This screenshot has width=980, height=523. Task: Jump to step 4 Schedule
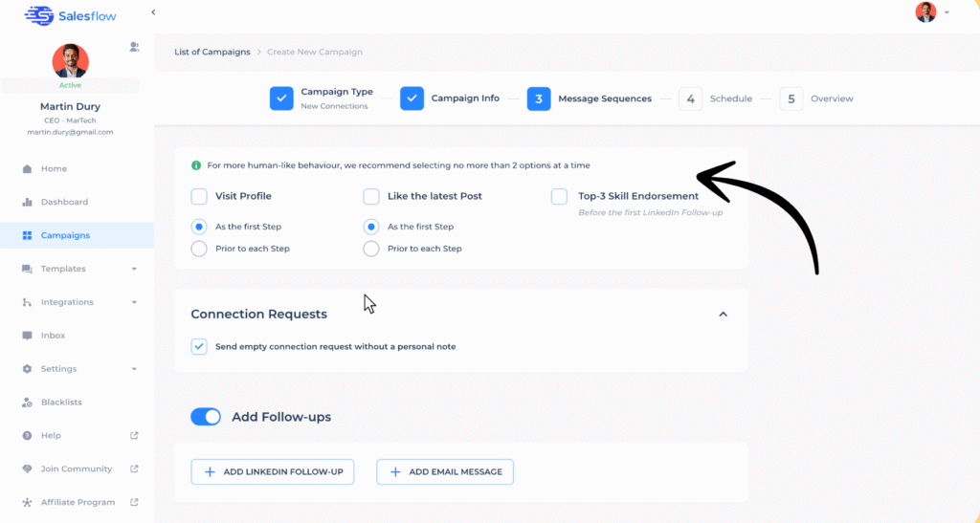(x=691, y=98)
